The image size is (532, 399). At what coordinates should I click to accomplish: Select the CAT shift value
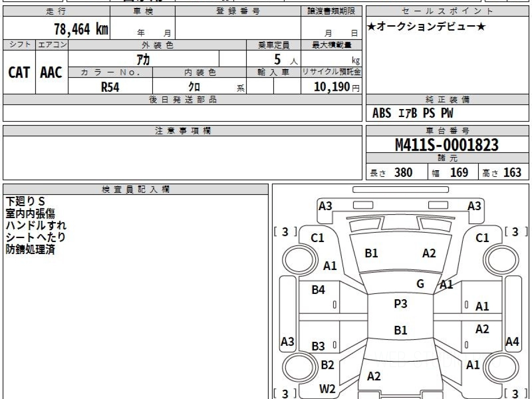(19, 72)
